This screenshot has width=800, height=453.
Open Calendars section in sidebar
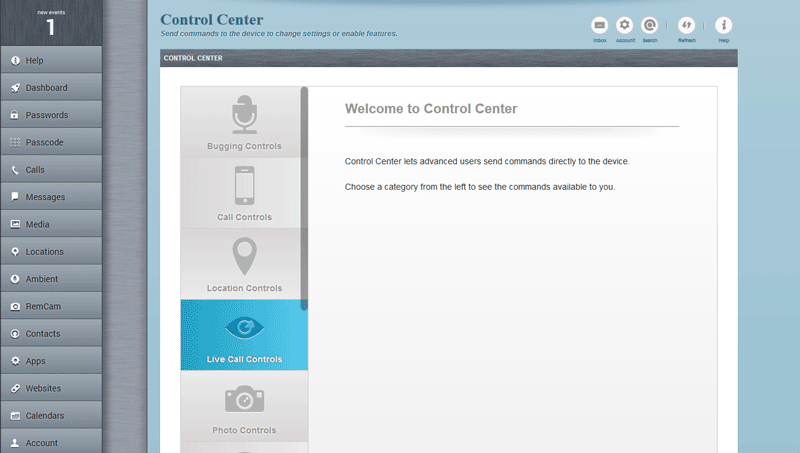(51, 416)
